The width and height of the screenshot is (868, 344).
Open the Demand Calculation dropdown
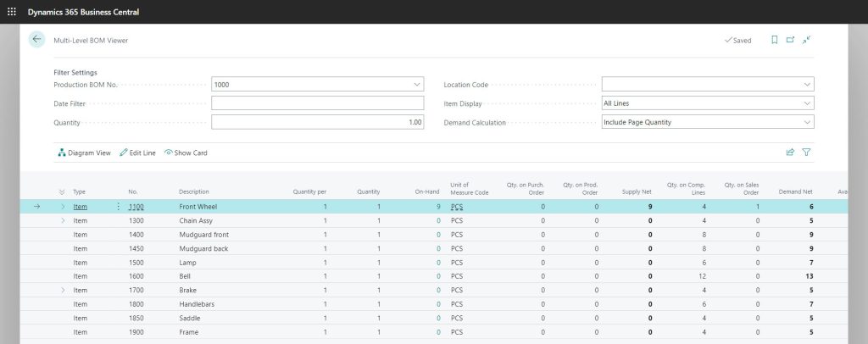806,122
